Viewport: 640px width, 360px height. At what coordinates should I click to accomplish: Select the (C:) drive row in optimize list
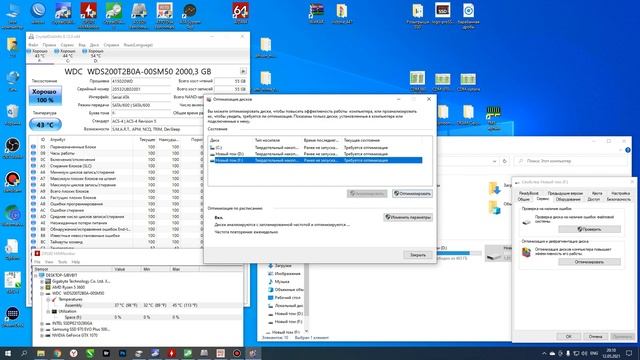[x=316, y=147]
